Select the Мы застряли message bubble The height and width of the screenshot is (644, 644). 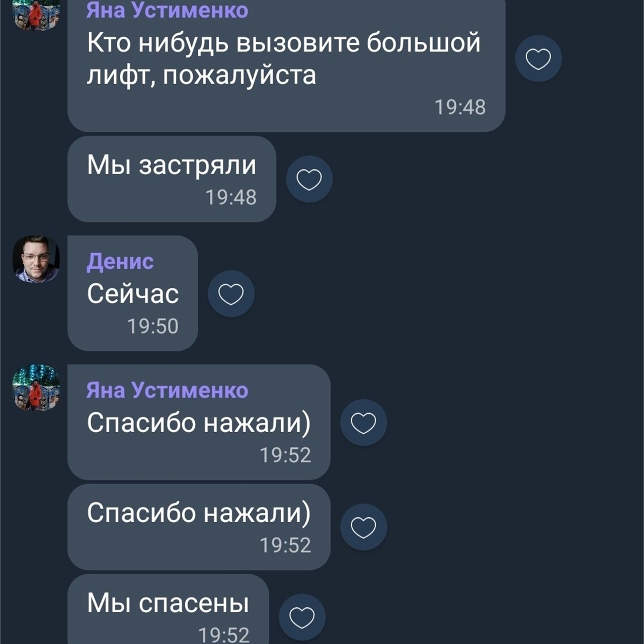click(172, 179)
